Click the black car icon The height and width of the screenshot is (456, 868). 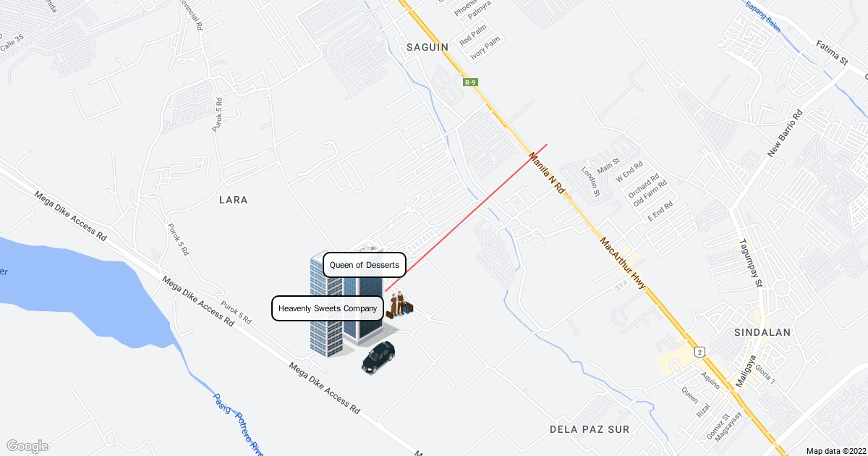pos(378,358)
